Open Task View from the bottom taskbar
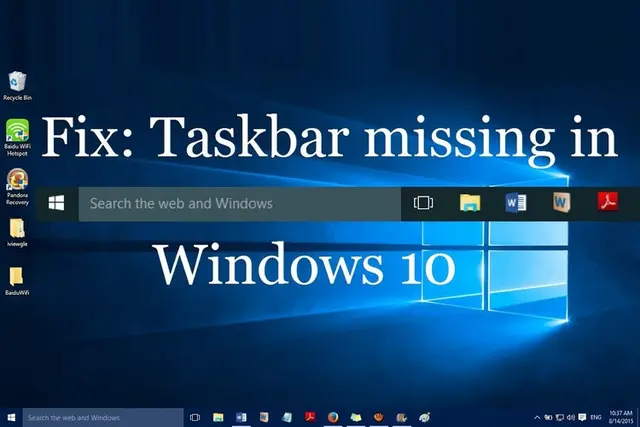The width and height of the screenshot is (640, 427). pyautogui.click(x=195, y=417)
